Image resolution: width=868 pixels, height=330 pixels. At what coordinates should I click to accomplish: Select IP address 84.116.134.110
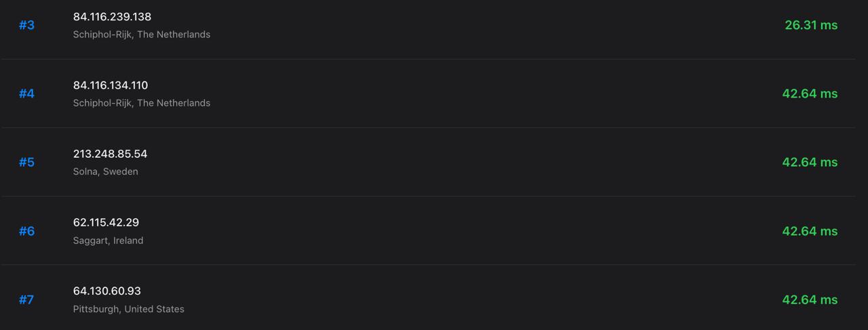coord(111,85)
